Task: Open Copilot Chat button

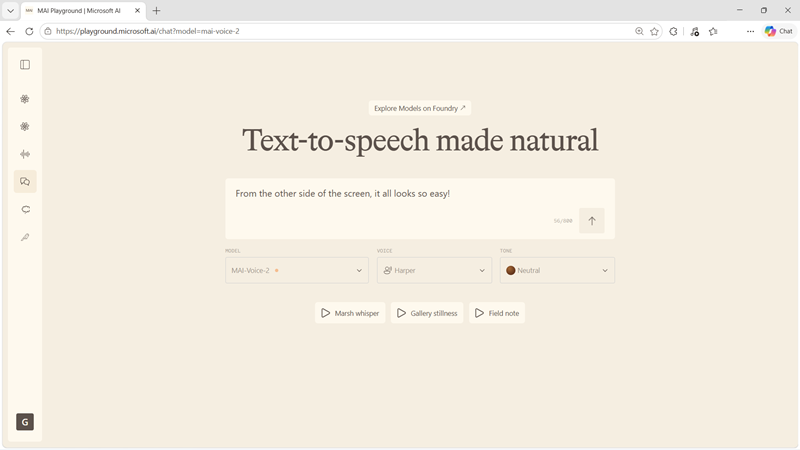Action: coord(779,31)
